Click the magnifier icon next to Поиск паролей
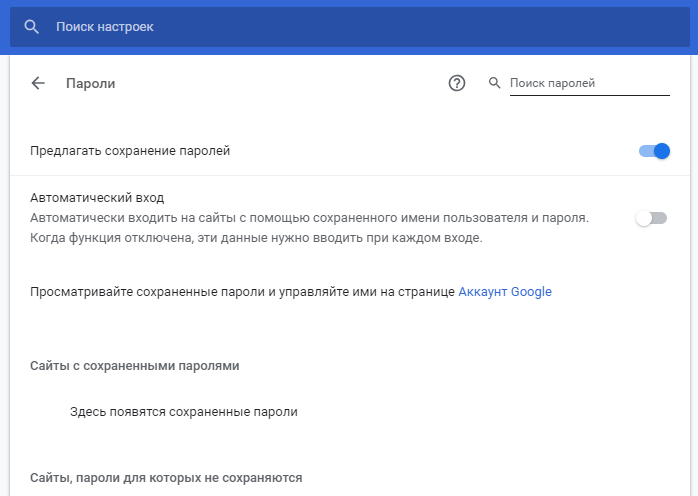The image size is (698, 496). point(494,83)
